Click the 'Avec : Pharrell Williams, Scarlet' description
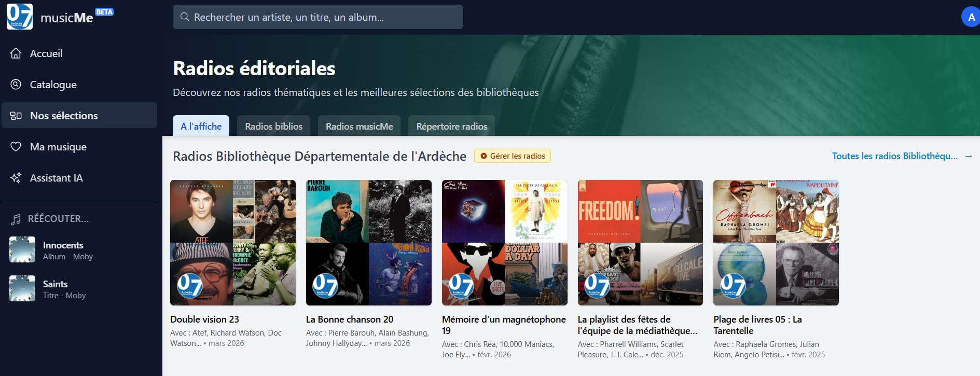The image size is (980, 376). 631,350
